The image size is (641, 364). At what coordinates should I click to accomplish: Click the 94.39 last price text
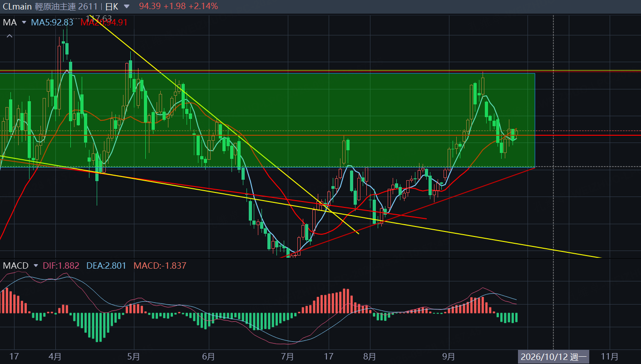click(x=150, y=6)
